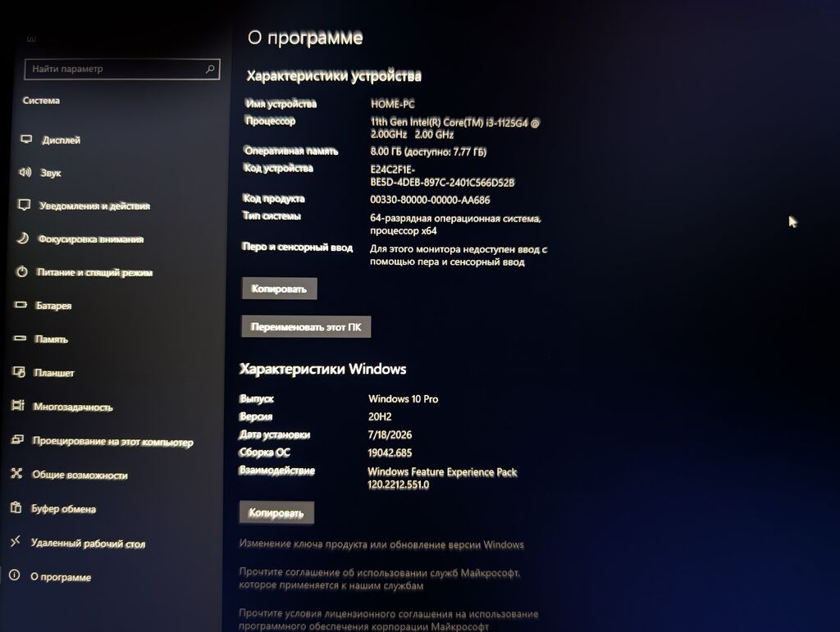The width and height of the screenshot is (840, 632).
Task: Open Питание и спящий режим
Action: (94, 272)
